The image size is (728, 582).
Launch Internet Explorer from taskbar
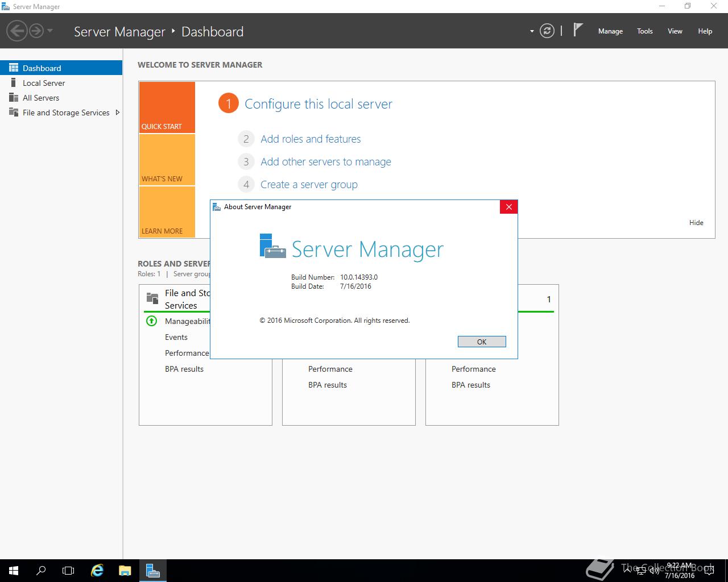click(x=97, y=571)
